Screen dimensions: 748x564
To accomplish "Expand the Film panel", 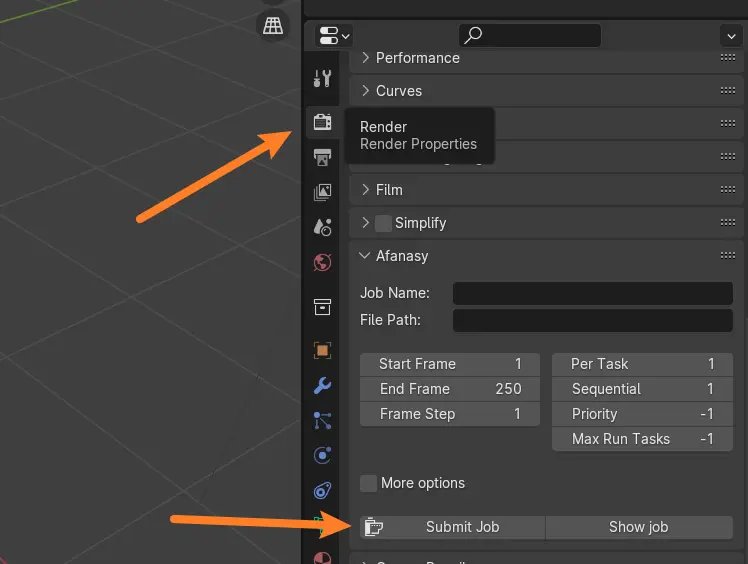I will click(x=365, y=190).
